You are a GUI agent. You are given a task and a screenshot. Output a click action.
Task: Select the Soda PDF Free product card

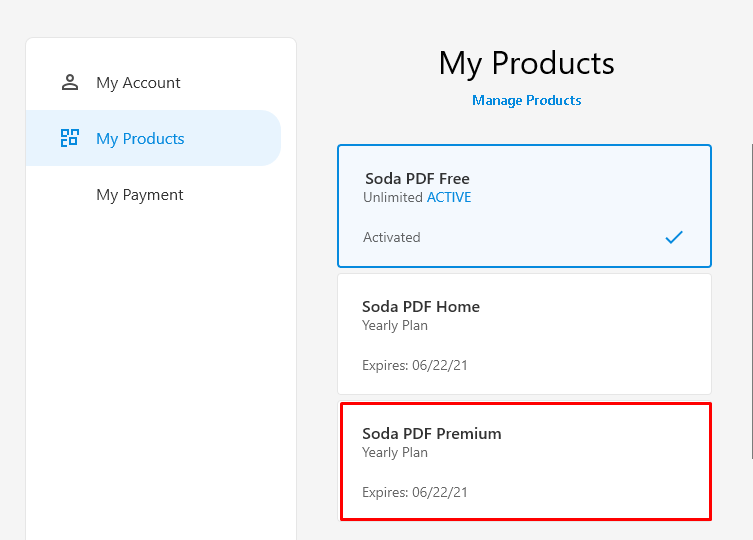524,206
